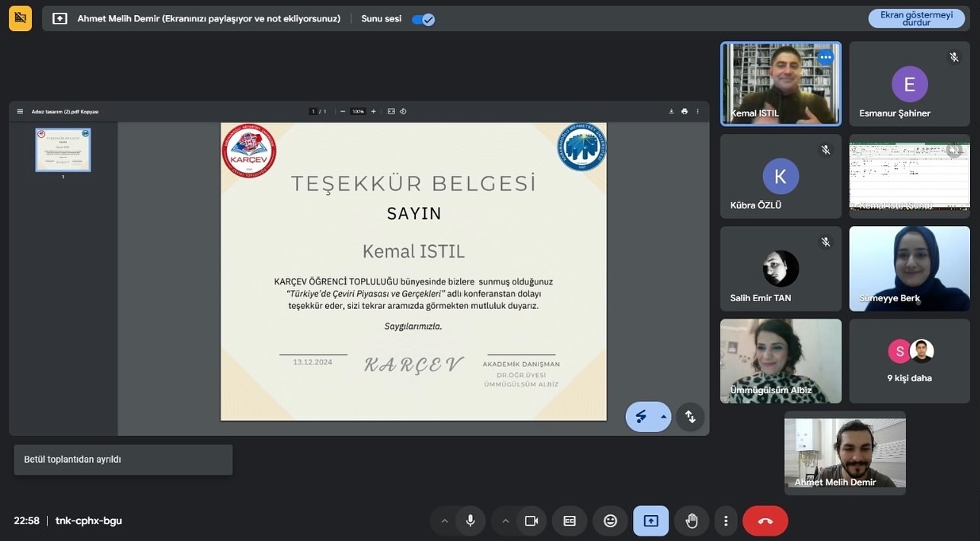Click Ekran göstermeyi durdur button
Screen dimensions: 980x541
(916, 19)
